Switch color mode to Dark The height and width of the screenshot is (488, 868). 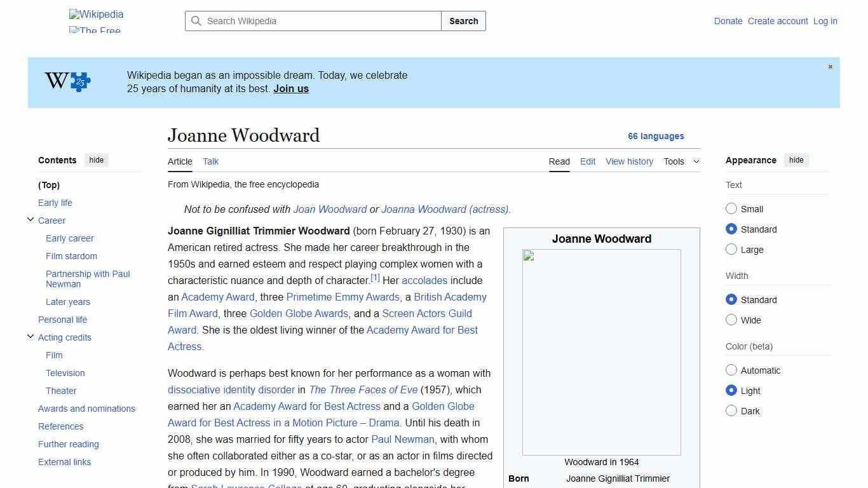pyautogui.click(x=731, y=410)
